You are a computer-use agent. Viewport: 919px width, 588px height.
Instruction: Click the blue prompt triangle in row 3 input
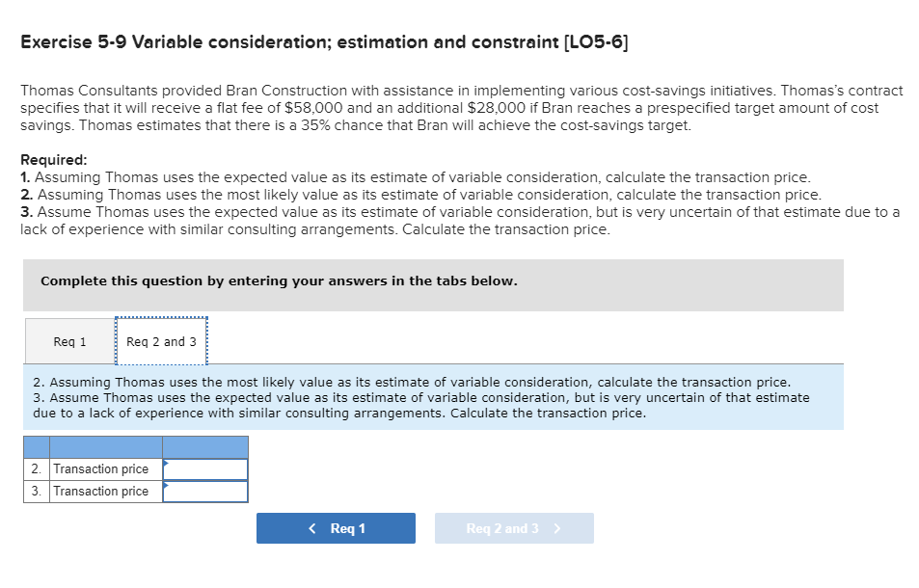[168, 487]
